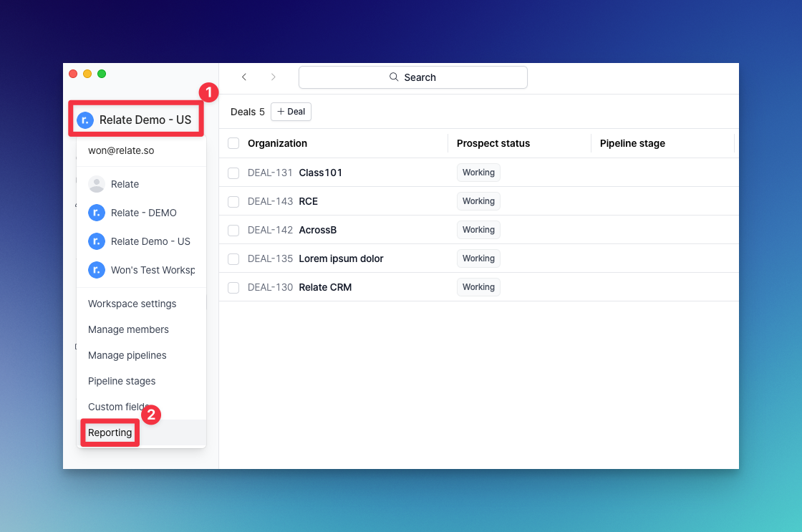Open the Class101 deal

pyautogui.click(x=320, y=173)
